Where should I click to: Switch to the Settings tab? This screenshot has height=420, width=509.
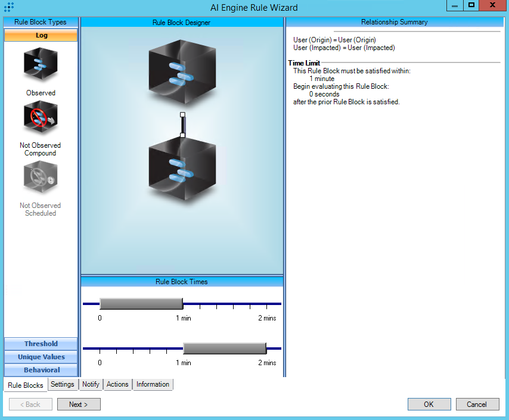62,384
